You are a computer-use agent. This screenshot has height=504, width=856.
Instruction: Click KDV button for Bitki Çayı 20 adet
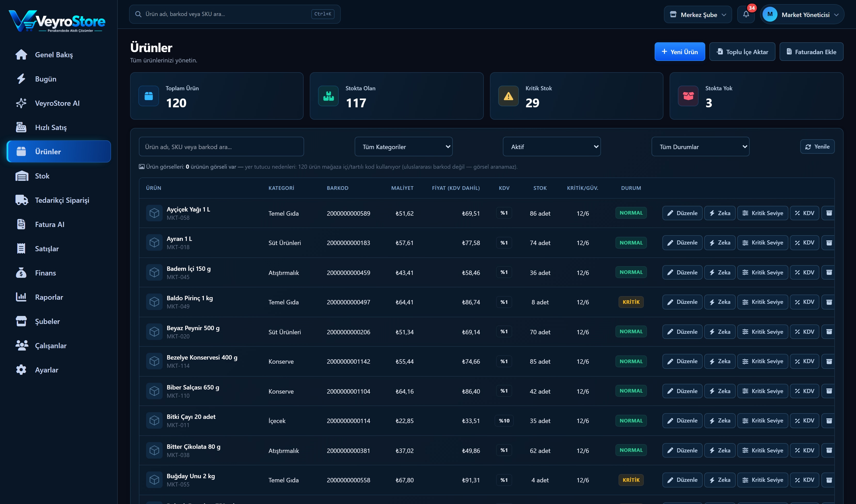(804, 420)
